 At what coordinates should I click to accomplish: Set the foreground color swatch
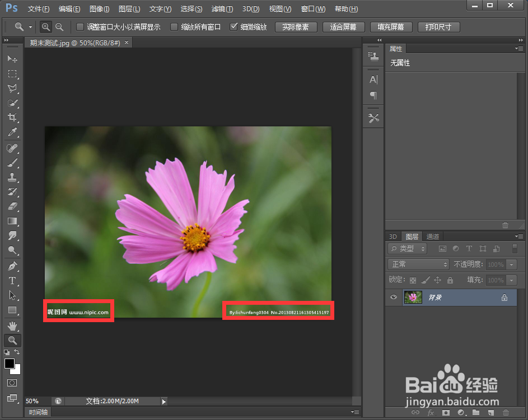[9, 363]
